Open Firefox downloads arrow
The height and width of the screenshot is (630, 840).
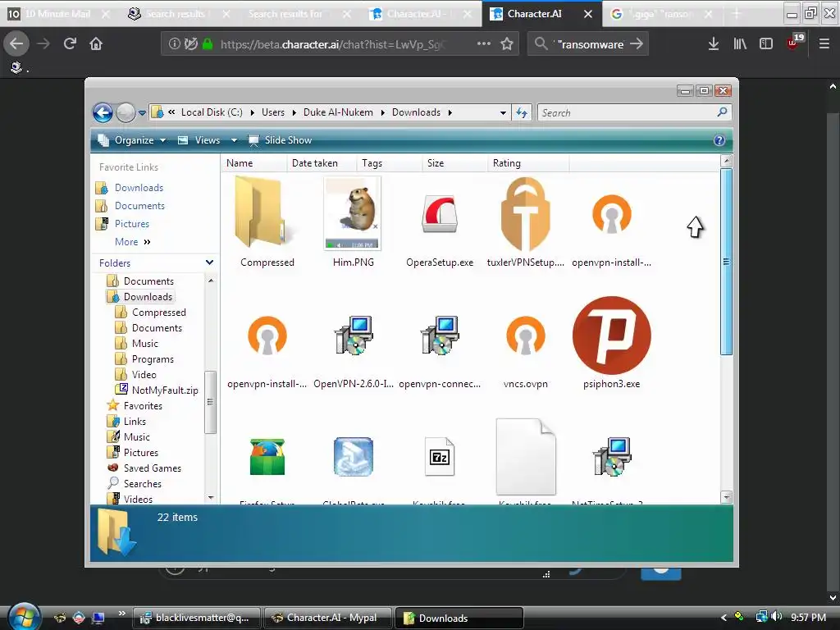(714, 44)
